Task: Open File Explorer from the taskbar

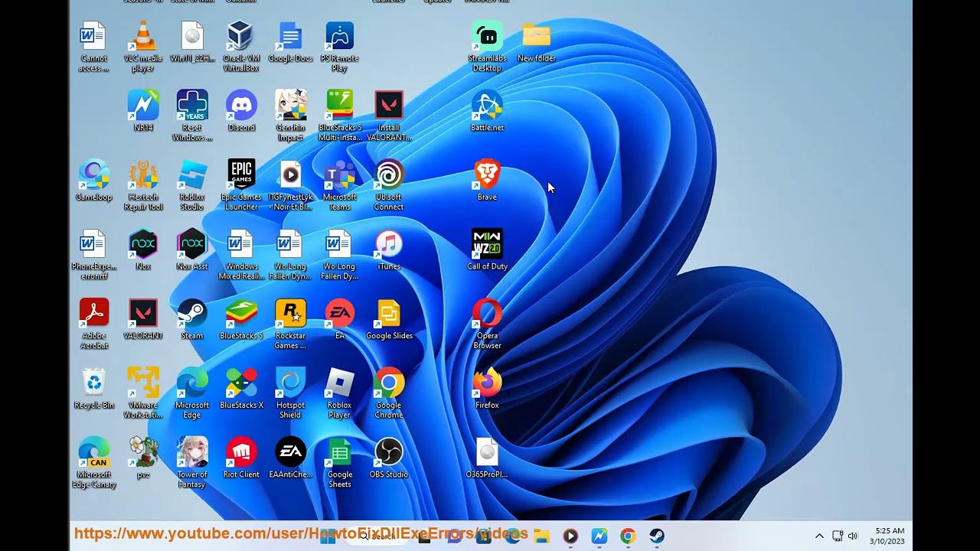Action: [541, 536]
